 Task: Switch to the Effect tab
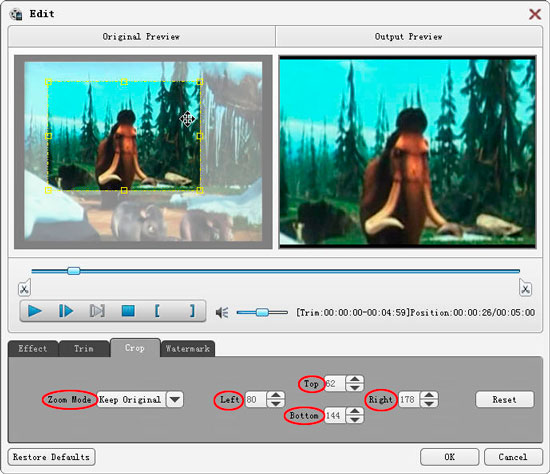(33, 349)
